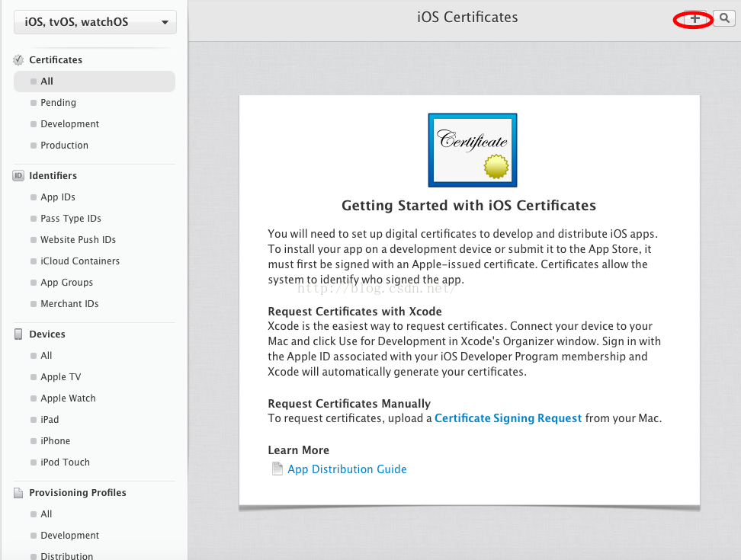Click the Certificates section heading
The image size is (741, 560).
(56, 60)
